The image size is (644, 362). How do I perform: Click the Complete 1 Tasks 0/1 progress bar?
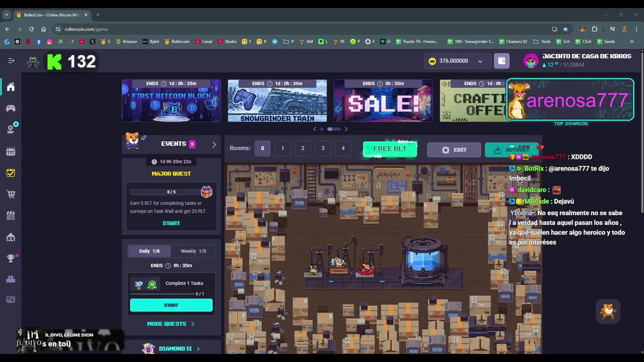click(162, 294)
